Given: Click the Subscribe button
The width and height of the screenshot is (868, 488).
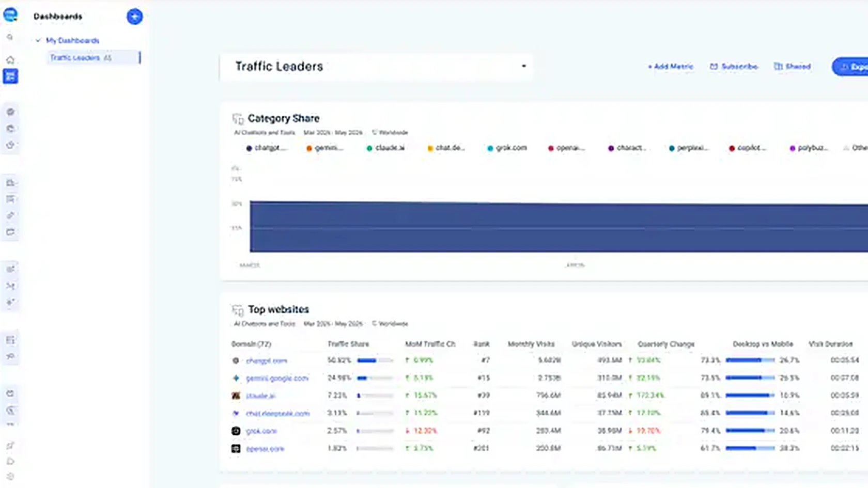Looking at the screenshot, I should (734, 67).
